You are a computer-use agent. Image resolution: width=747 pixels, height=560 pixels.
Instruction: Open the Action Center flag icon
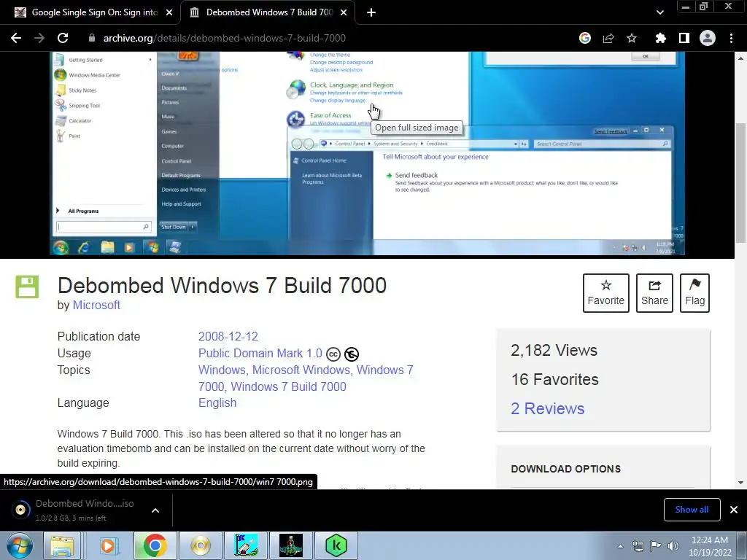656,546
